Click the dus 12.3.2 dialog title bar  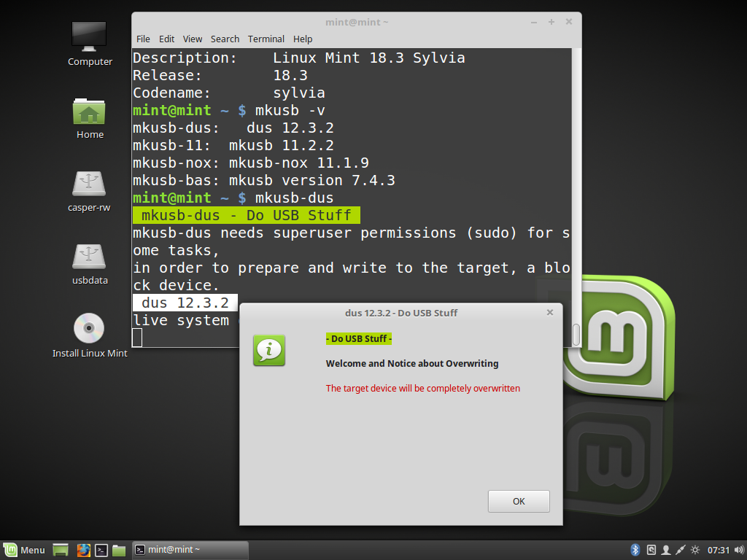pos(400,313)
